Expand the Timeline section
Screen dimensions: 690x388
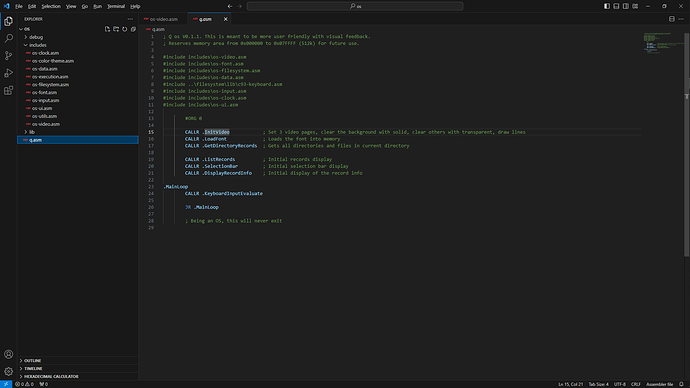[x=78, y=368]
